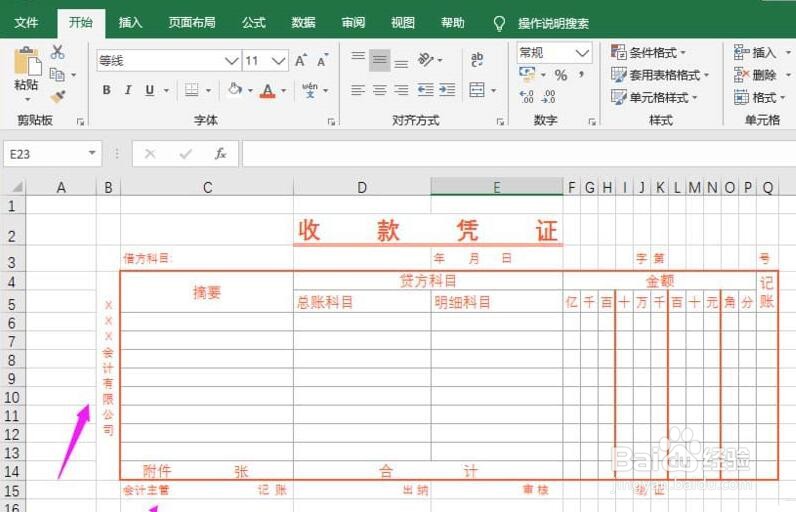Increase font size with larger A
796x512 pixels.
301,60
